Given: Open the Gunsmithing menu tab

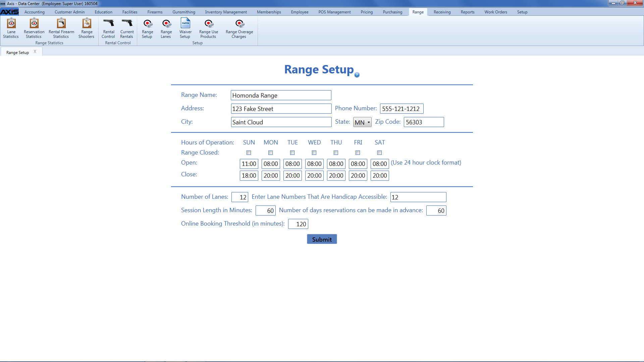Looking at the screenshot, I should tap(184, 12).
